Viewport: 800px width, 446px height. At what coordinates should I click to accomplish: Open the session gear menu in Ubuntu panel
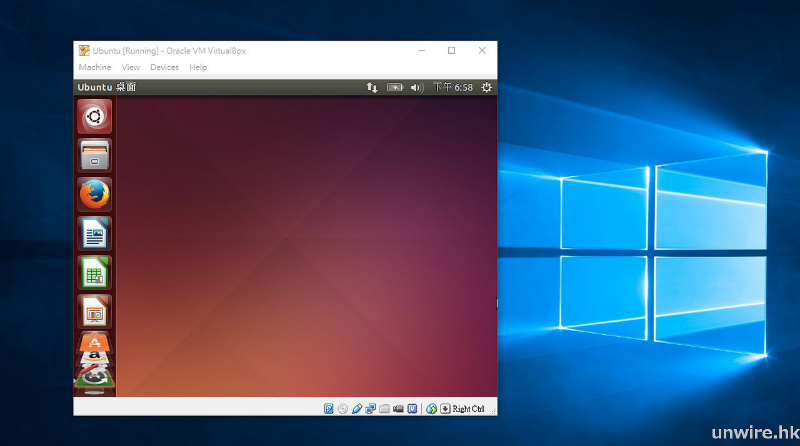click(x=487, y=88)
